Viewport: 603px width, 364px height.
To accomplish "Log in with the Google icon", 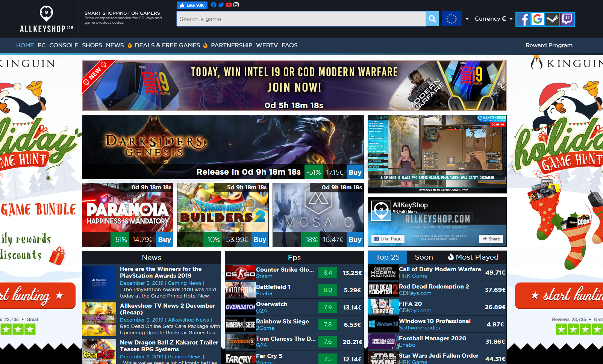I will [538, 19].
